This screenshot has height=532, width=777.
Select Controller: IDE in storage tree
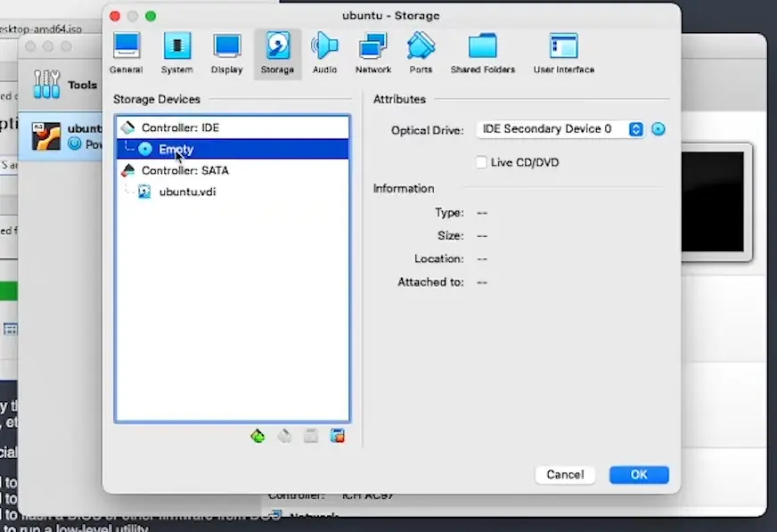(233, 127)
